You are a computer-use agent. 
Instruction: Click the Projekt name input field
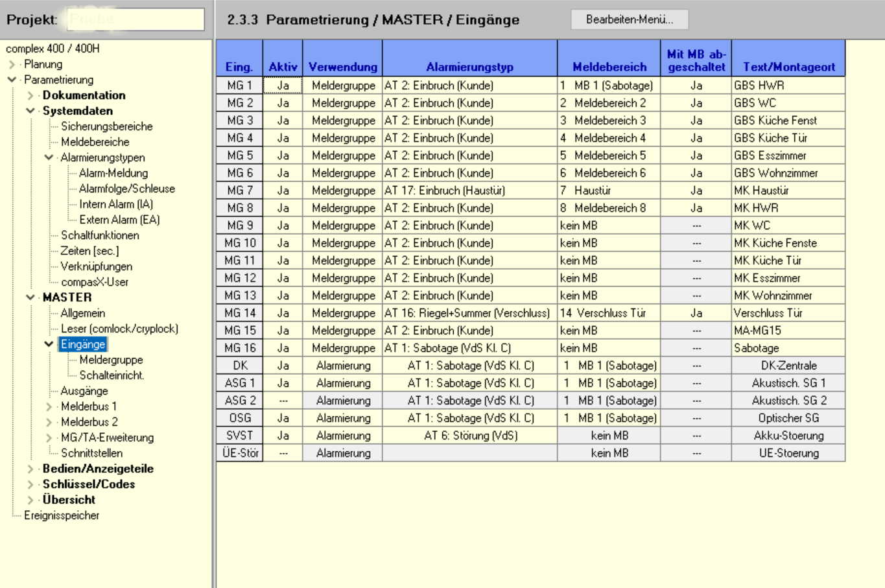point(136,19)
